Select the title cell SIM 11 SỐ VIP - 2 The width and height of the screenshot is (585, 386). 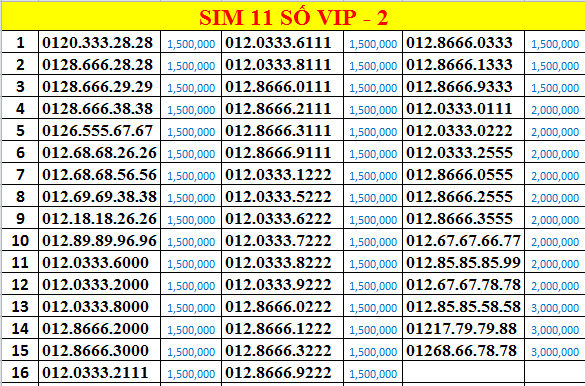tap(293, 17)
